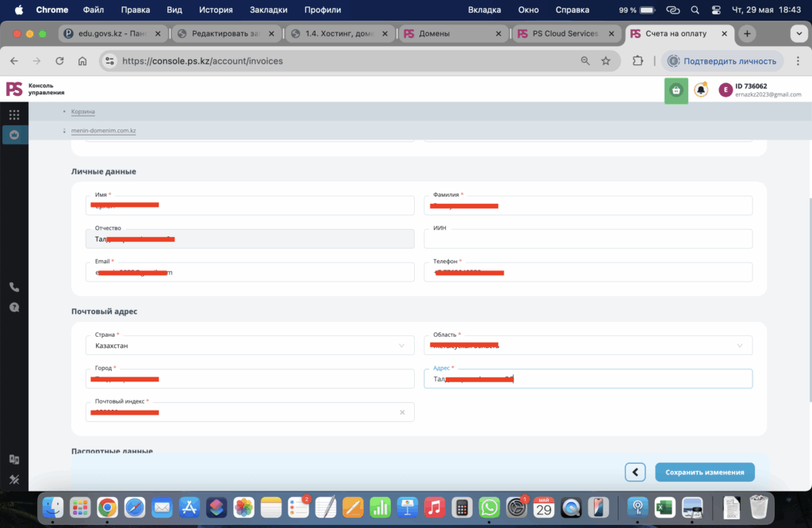The height and width of the screenshot is (528, 812).
Task: Click Подтвердить личность button
Action: 723,61
